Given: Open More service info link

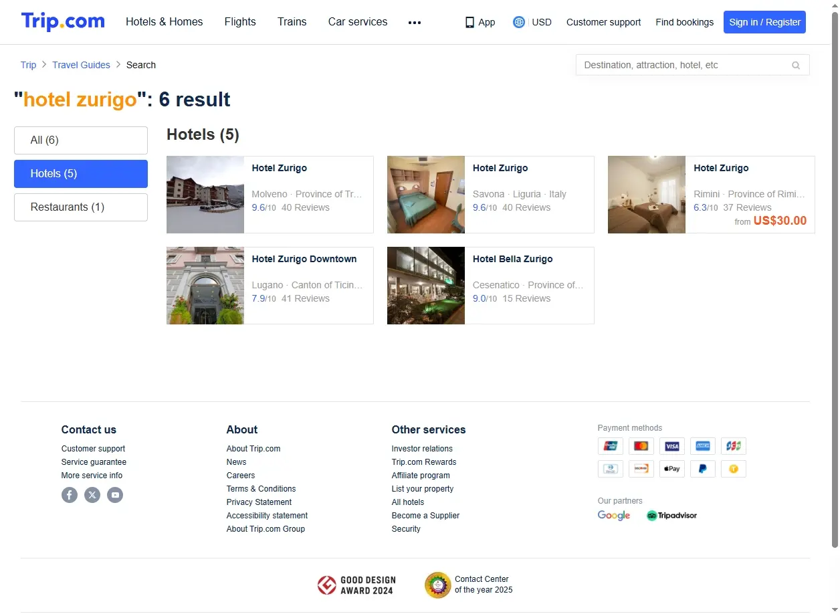Looking at the screenshot, I should pyautogui.click(x=92, y=476).
